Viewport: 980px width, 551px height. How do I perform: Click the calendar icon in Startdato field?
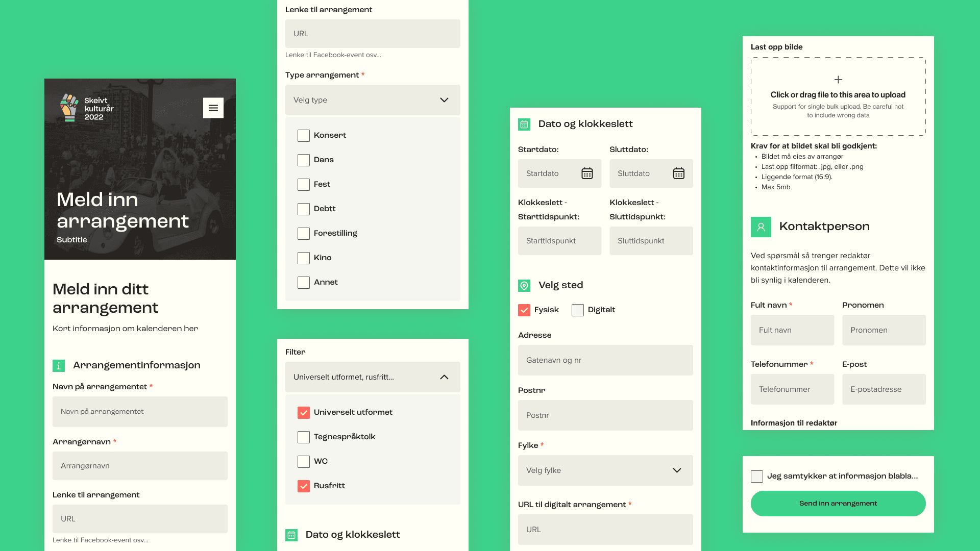pos(587,173)
